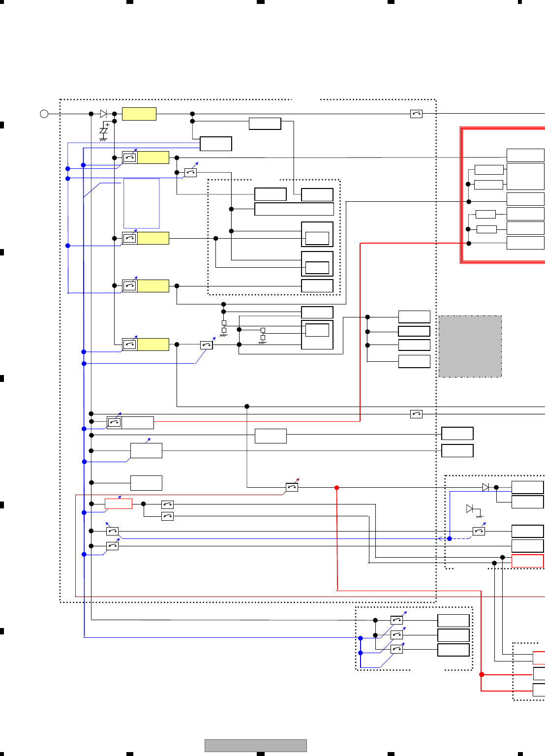
Task: Click the switch symbol at the top rail's right end
Action: [x=416, y=114]
